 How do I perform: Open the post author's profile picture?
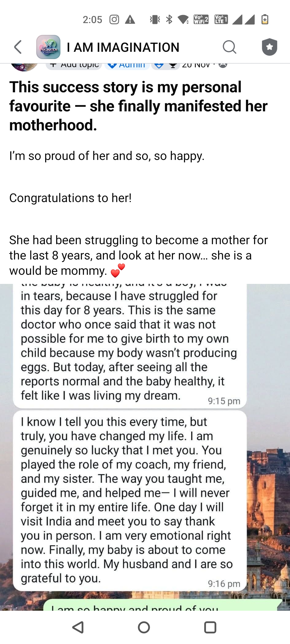(24, 67)
